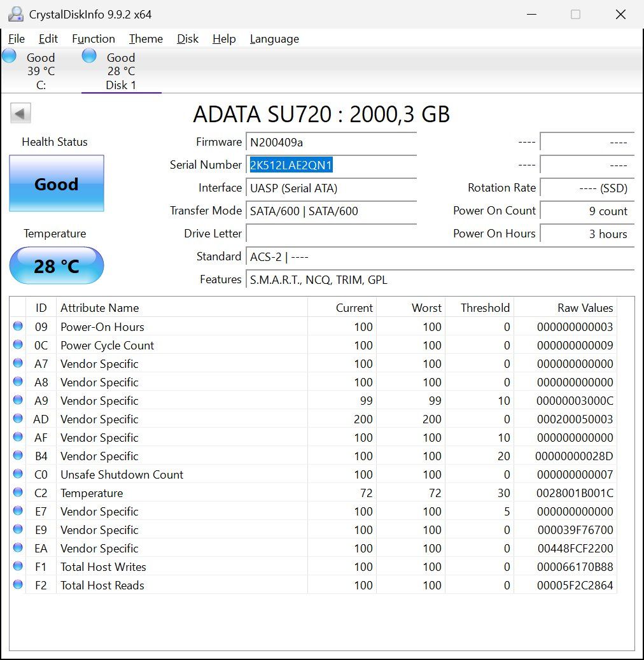Open the Help menu
The width and height of the screenshot is (644, 660).
[x=224, y=39]
